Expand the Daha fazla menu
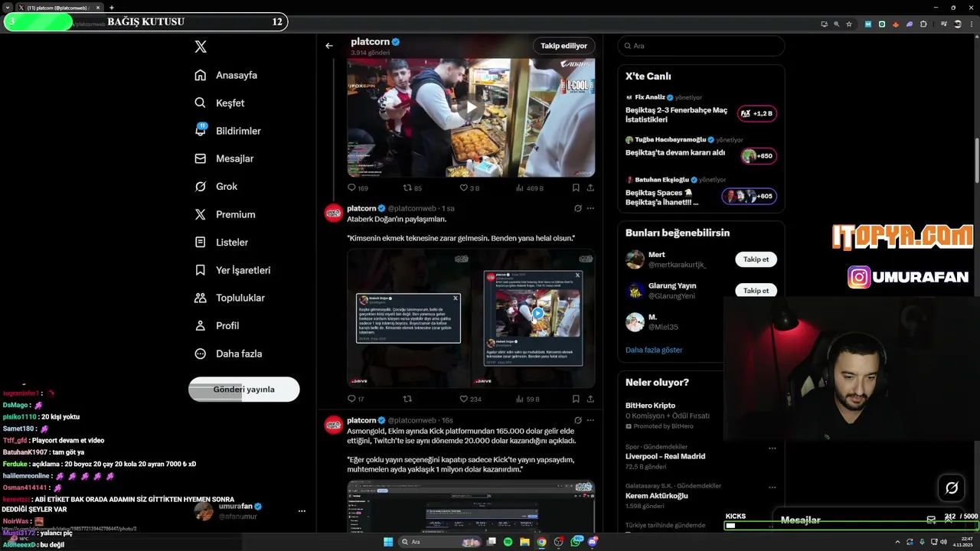 [228, 354]
